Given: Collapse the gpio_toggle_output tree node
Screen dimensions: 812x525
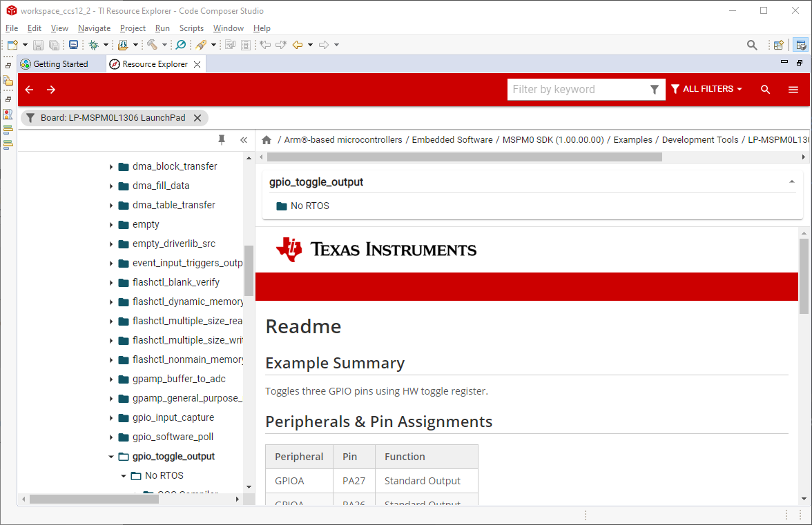Looking at the screenshot, I should tap(111, 457).
